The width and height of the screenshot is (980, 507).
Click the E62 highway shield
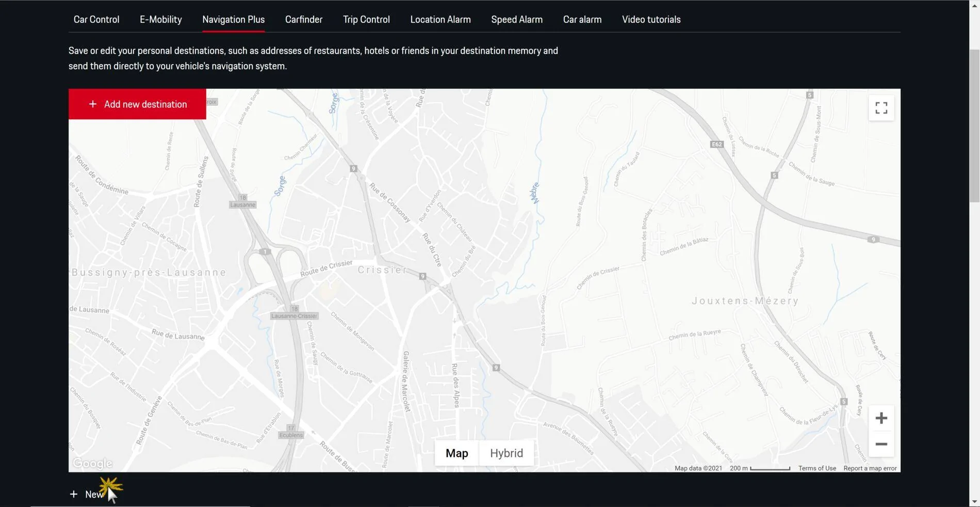point(717,145)
